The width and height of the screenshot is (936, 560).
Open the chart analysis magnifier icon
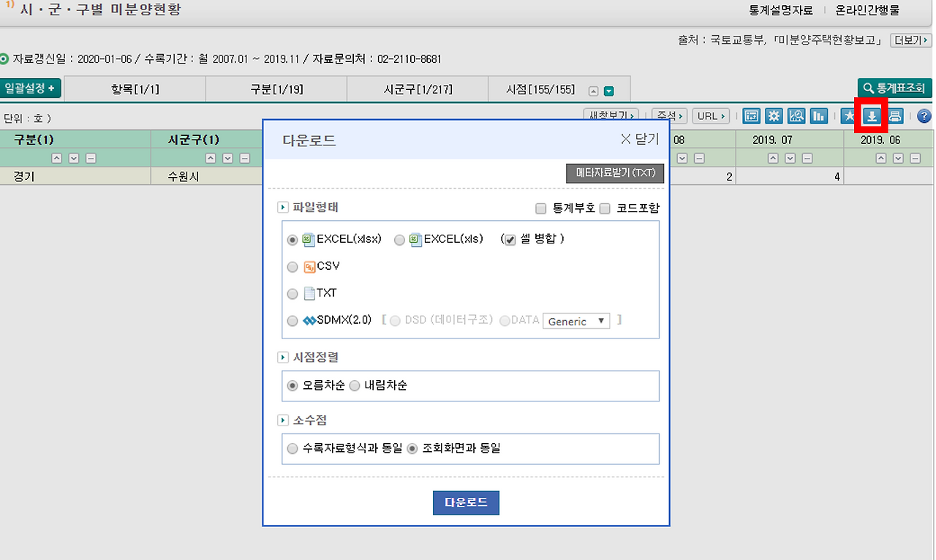796,116
